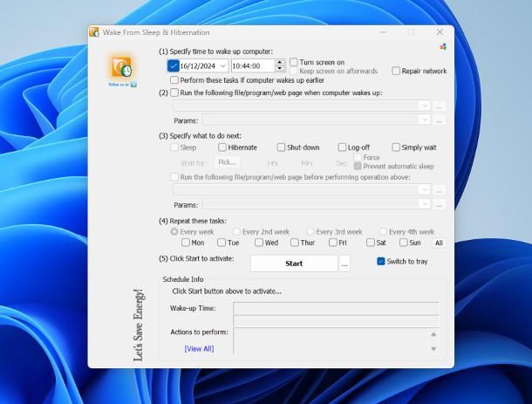Select Every 3rd week radio button
The height and width of the screenshot is (404, 532).
coord(310,231)
